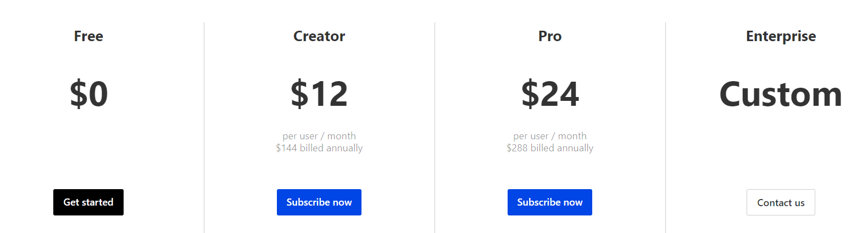Select the Free plan heading

(x=88, y=36)
